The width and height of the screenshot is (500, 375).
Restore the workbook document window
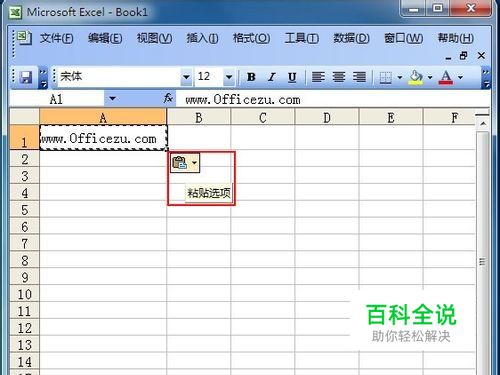[x=464, y=56]
